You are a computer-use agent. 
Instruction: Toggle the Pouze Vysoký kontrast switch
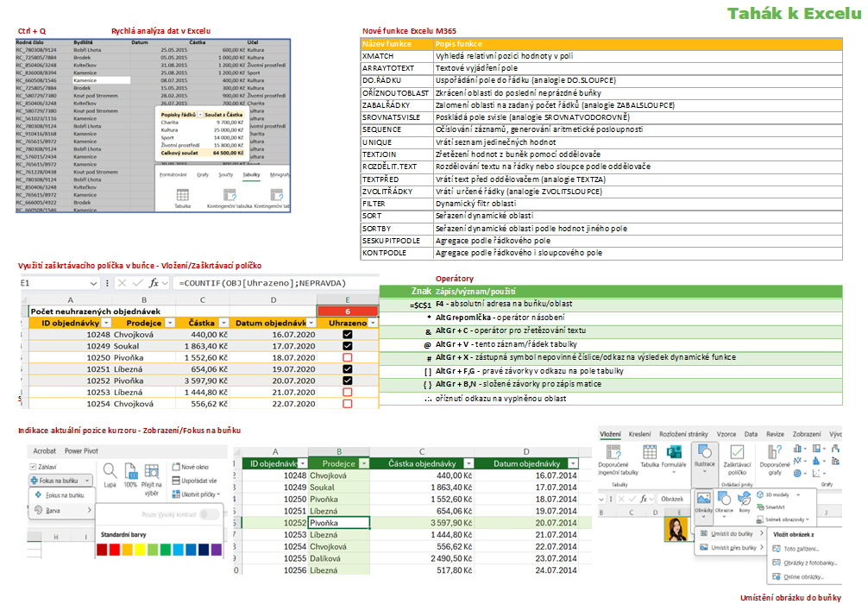point(209,514)
